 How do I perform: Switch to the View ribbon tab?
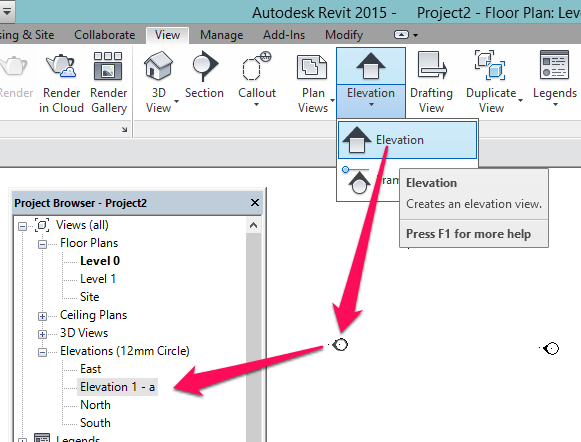tap(167, 35)
